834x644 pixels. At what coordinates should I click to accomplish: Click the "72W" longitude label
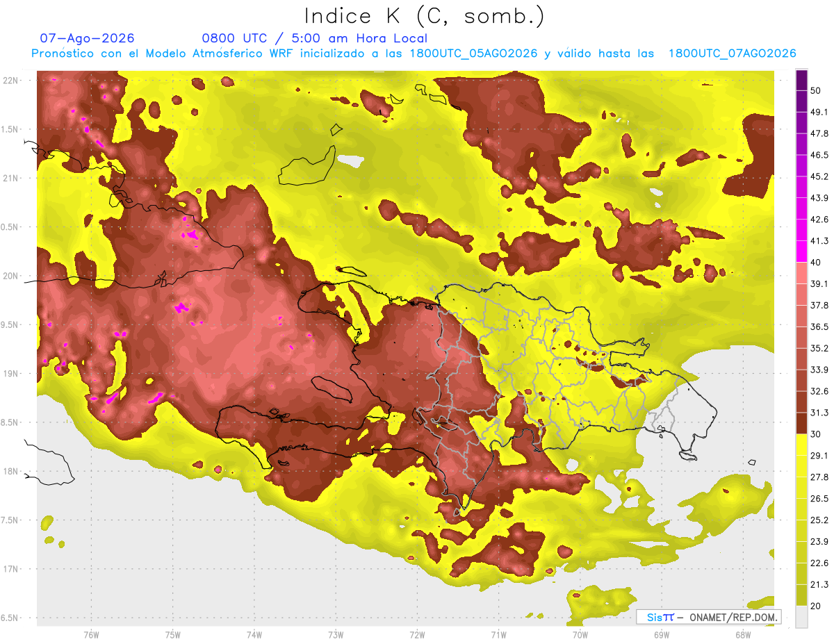coord(417,635)
